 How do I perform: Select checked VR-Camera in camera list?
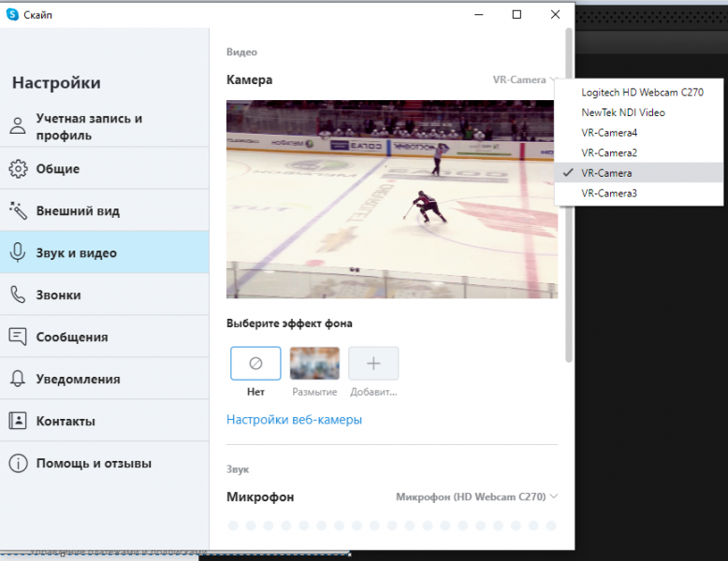[639, 173]
